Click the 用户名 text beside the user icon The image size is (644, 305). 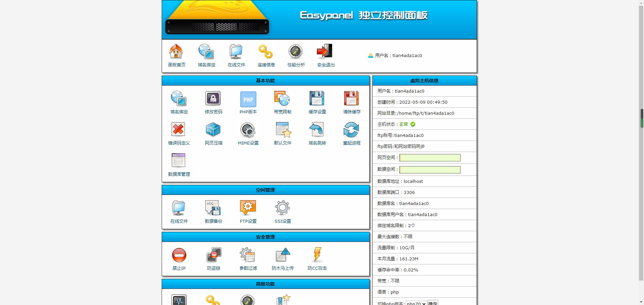pyautogui.click(x=398, y=56)
